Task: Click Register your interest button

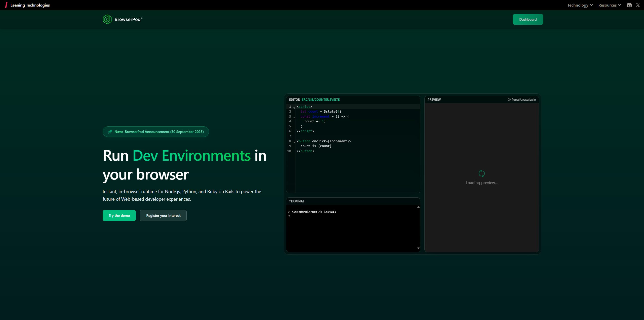Action: tap(163, 216)
